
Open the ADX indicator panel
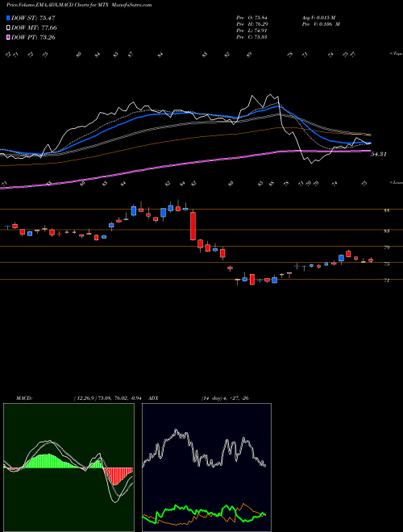(206, 468)
